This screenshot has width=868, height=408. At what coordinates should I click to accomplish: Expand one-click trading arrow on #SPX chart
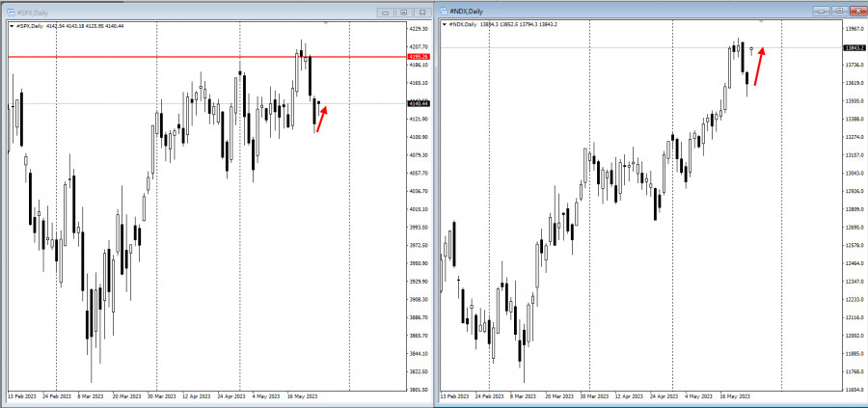click(x=12, y=25)
